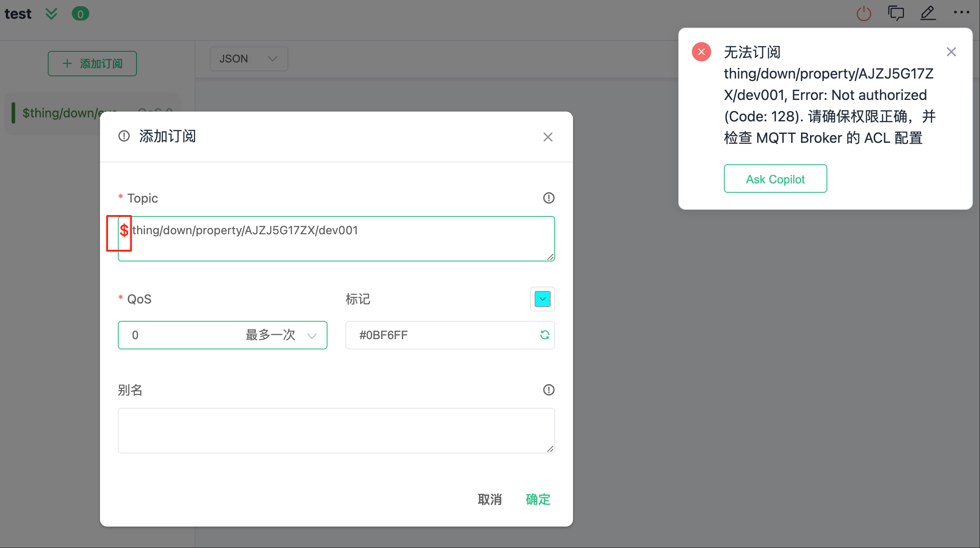The image size is (980, 548).
Task: Click green double-chevron next to test
Action: (51, 14)
